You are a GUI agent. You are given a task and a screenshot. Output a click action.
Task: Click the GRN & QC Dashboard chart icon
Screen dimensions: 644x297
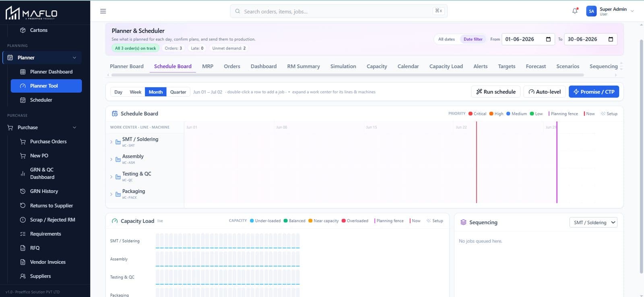[x=23, y=173]
